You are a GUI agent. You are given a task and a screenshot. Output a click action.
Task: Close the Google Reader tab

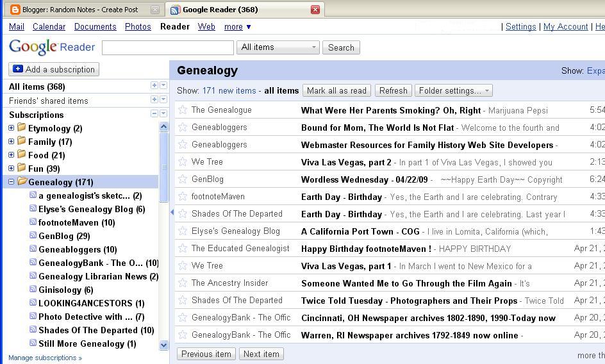[x=315, y=10]
